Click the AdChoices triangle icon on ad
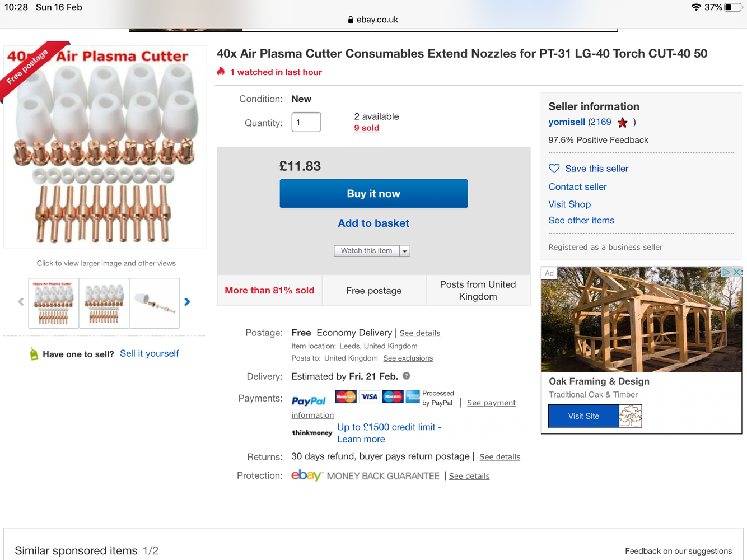Viewport: 747px width, 560px height. point(726,272)
